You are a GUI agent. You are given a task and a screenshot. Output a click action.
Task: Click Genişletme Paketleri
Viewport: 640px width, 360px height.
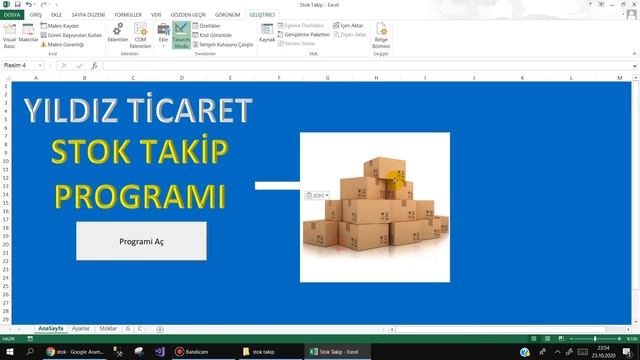[303, 35]
